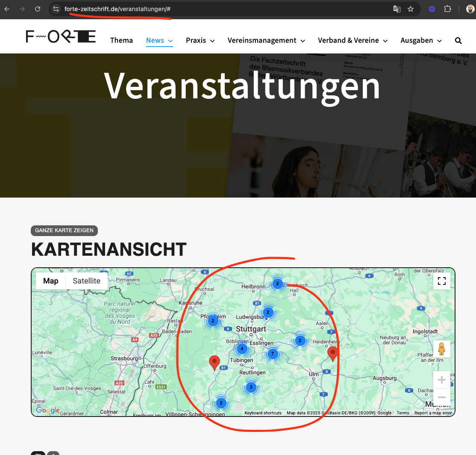476x455 pixels.
Task: Expand the Verband & Vereine chevron
Action: coord(385,41)
